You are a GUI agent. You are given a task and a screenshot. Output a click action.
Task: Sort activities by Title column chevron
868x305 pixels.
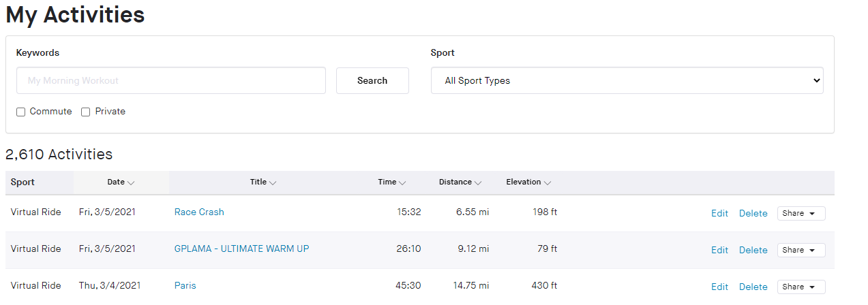[x=273, y=182]
